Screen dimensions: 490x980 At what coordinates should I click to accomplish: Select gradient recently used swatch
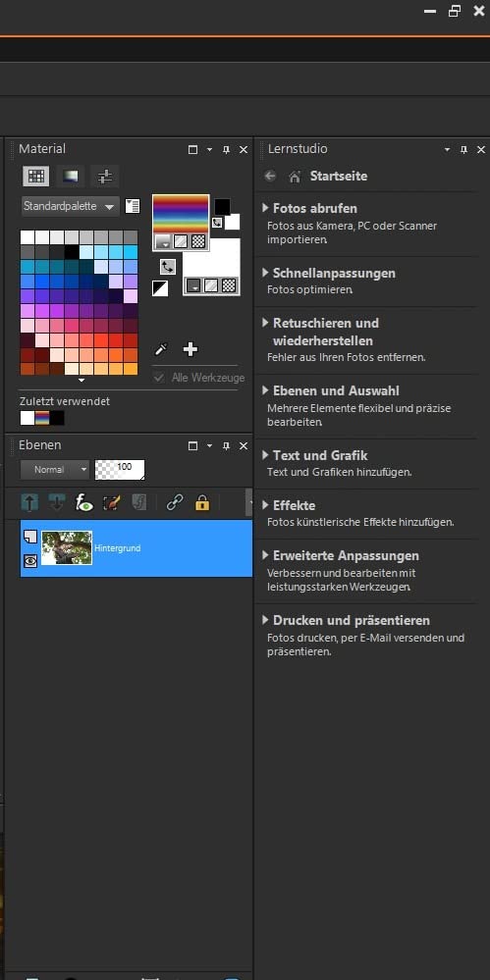(42, 418)
